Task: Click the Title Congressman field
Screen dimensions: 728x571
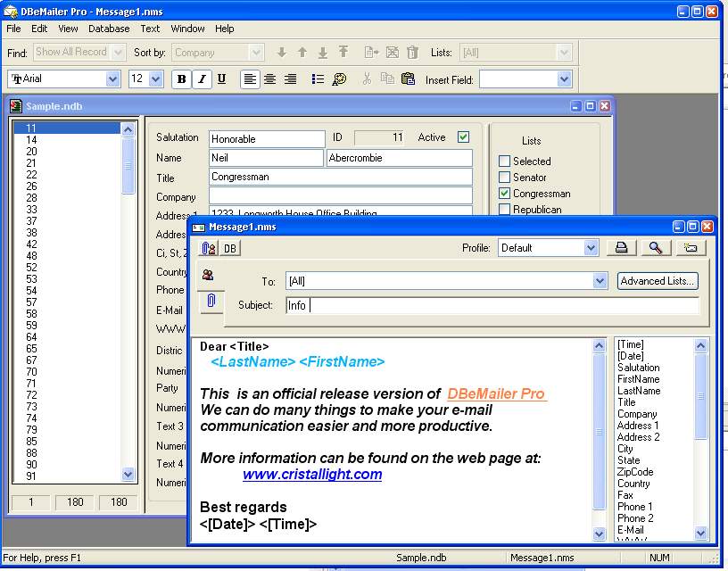Action: coord(340,177)
